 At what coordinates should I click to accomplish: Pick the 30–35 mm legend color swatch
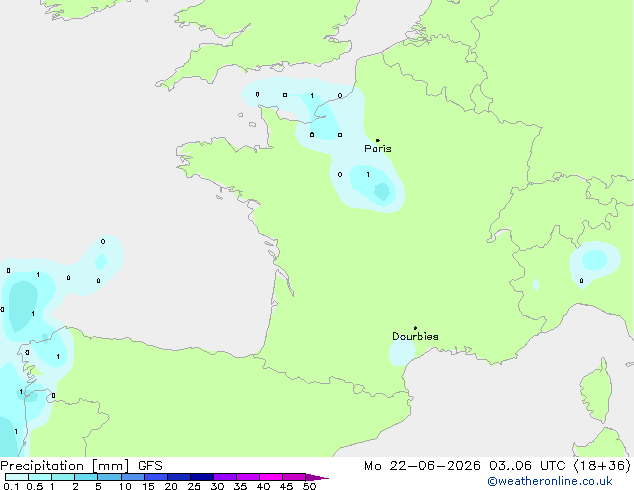225,477
